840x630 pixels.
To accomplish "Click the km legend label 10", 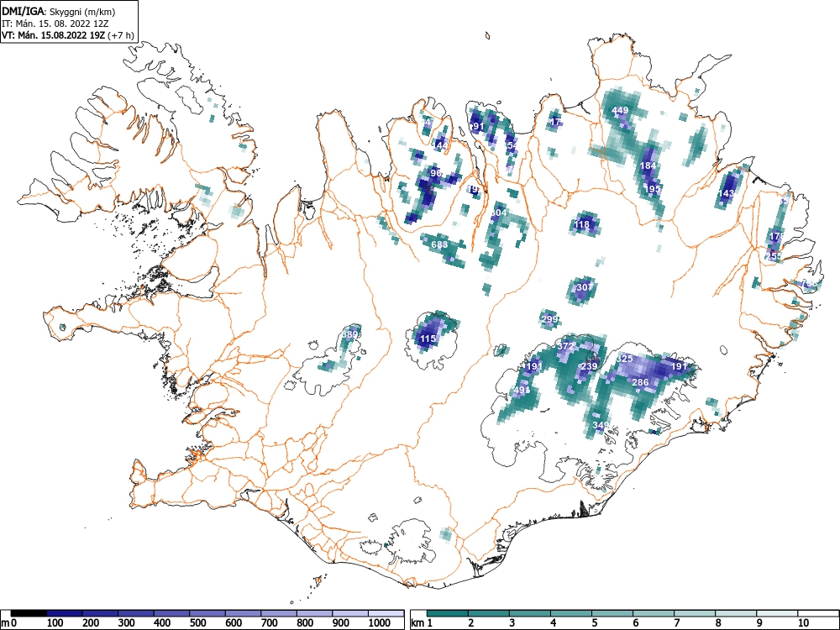I will tap(802, 623).
